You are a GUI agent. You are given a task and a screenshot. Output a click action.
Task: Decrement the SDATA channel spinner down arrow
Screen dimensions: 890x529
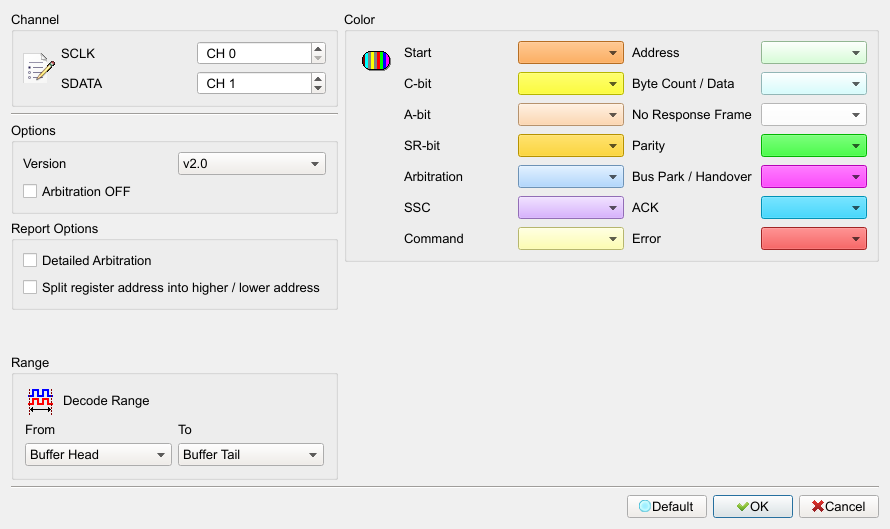(x=318, y=88)
